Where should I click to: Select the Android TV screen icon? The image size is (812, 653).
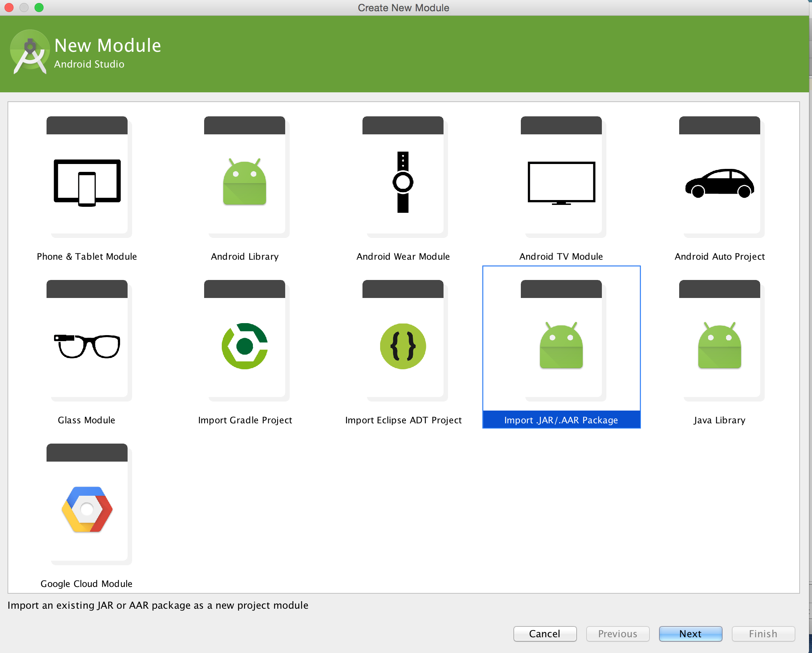[561, 183]
